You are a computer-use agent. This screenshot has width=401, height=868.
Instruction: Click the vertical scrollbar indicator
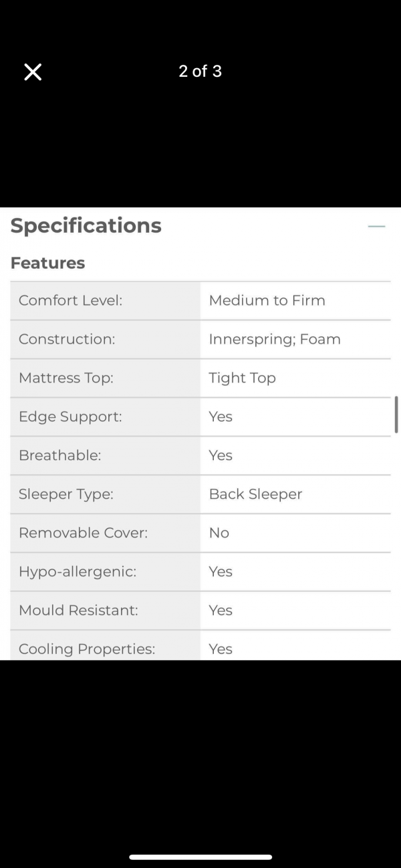click(396, 415)
